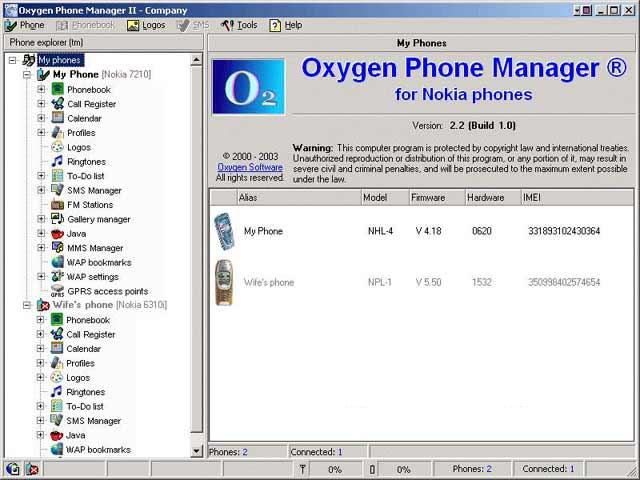Click the tree scrollbar down arrow
This screenshot has width=640, height=480.
(197, 451)
